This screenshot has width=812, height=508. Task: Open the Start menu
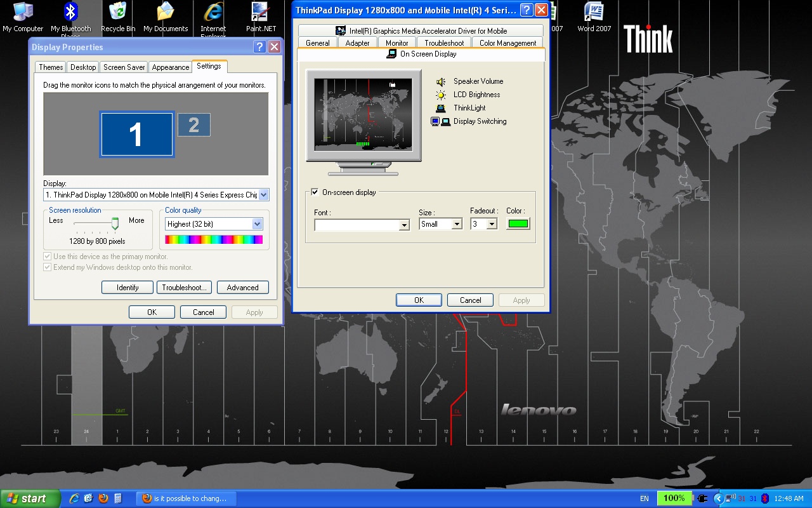[30, 498]
